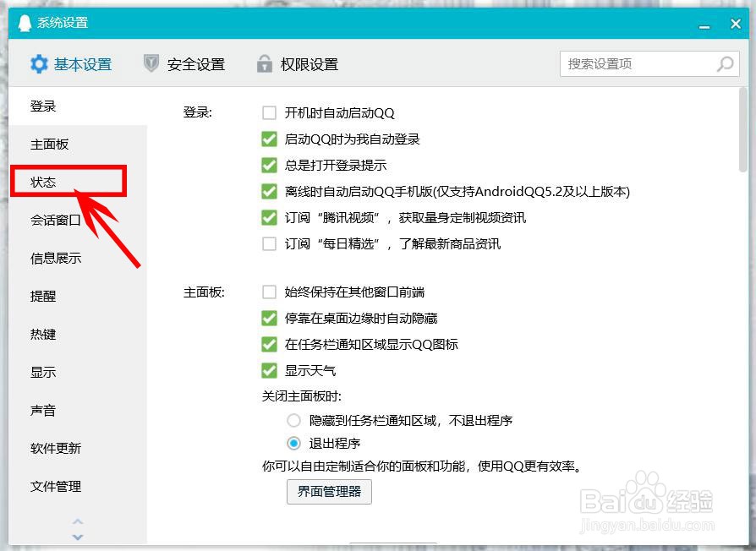The width and height of the screenshot is (756, 551).
Task: Click the lock icon of 权限设置
Action: tap(264, 63)
